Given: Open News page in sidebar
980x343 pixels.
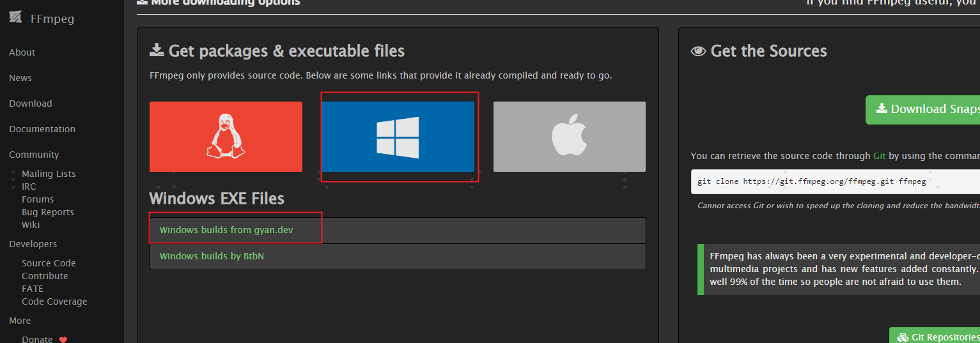Looking at the screenshot, I should click(x=20, y=78).
